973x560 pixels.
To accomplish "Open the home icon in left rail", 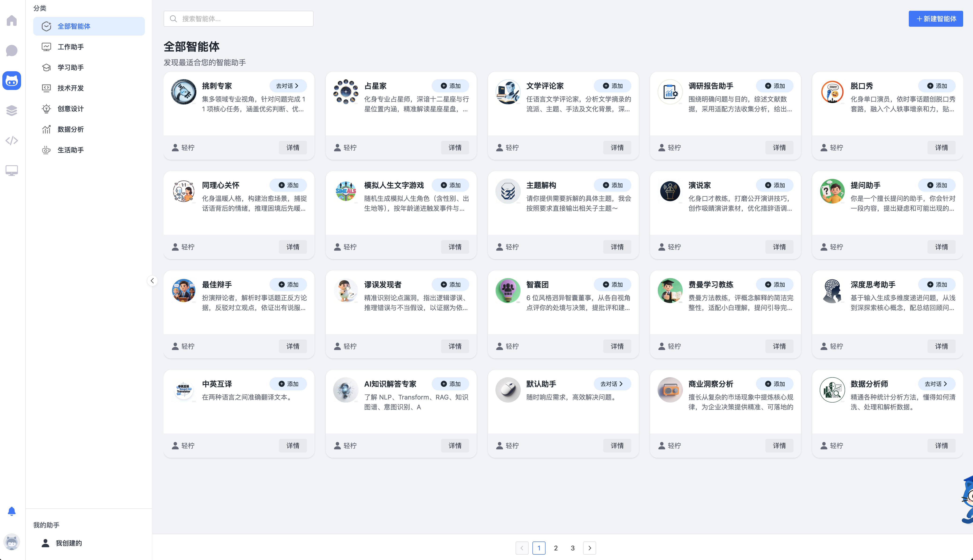I will click(x=11, y=20).
